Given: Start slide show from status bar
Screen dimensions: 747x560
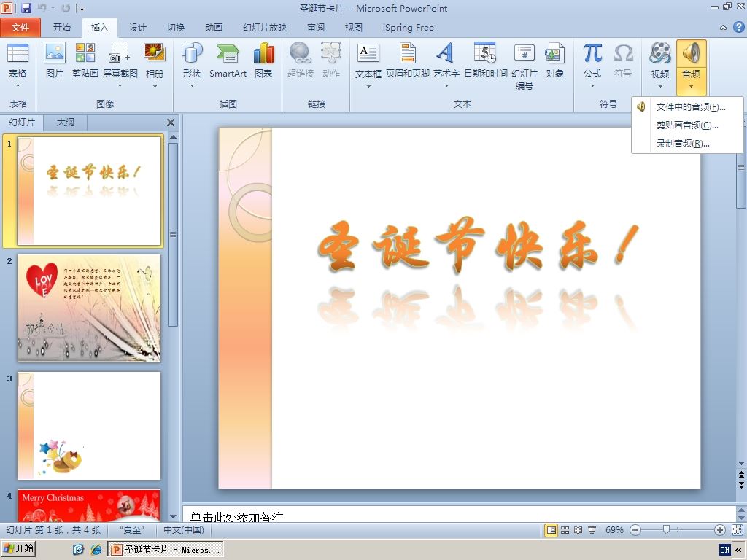Looking at the screenshot, I should (x=592, y=530).
